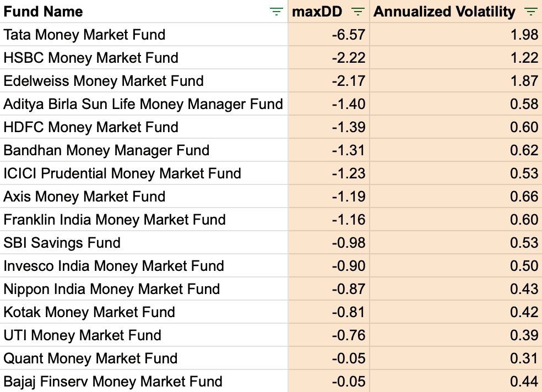Select Bajaj Finserv Money Market Fund cell
The height and width of the screenshot is (392, 542).
tap(113, 382)
